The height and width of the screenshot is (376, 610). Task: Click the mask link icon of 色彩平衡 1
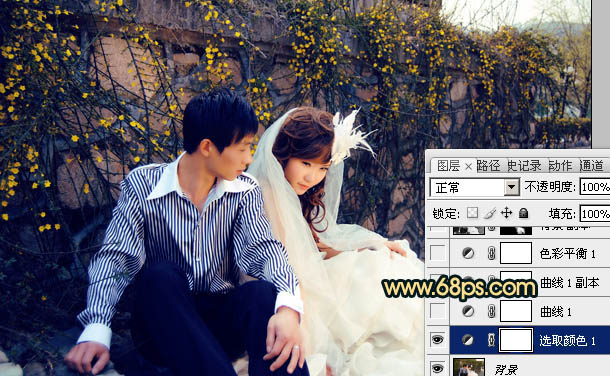click(x=491, y=254)
